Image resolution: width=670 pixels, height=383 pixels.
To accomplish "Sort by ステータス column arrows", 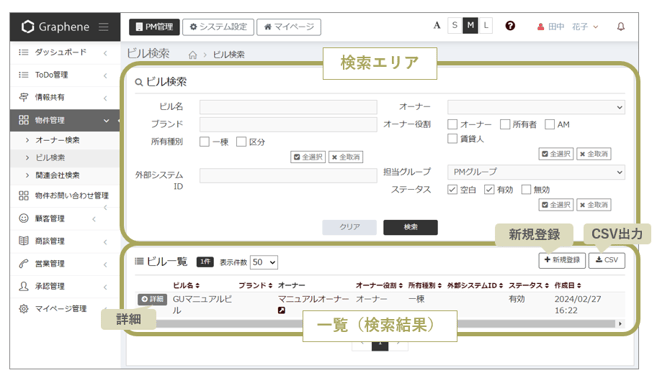I will pyautogui.click(x=547, y=286).
